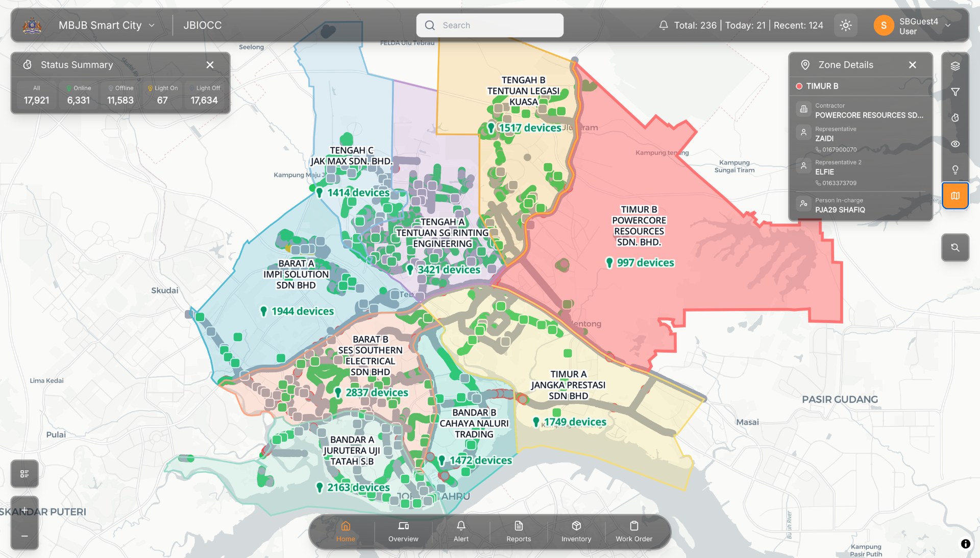Click the map attribution info icon
The image size is (980, 558).
(x=966, y=544)
